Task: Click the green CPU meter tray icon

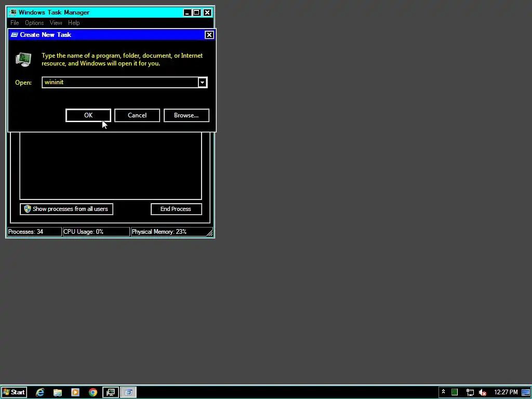Action: (x=455, y=393)
